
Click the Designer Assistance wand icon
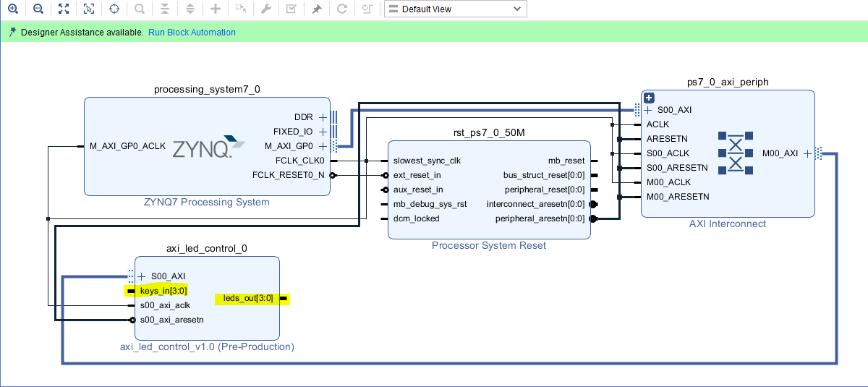pyautogui.click(x=12, y=32)
